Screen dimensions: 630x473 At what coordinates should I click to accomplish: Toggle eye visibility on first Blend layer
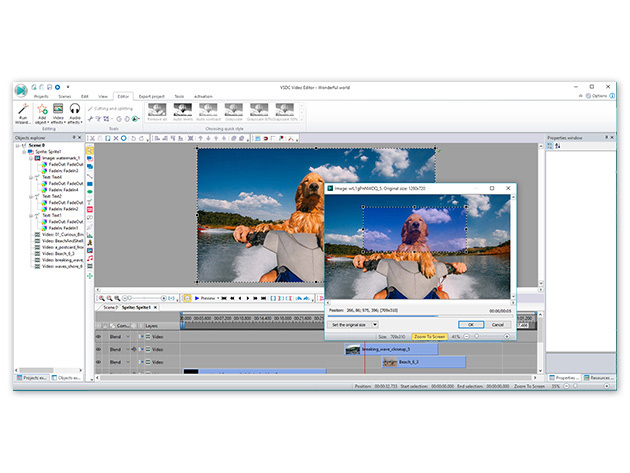point(98,337)
